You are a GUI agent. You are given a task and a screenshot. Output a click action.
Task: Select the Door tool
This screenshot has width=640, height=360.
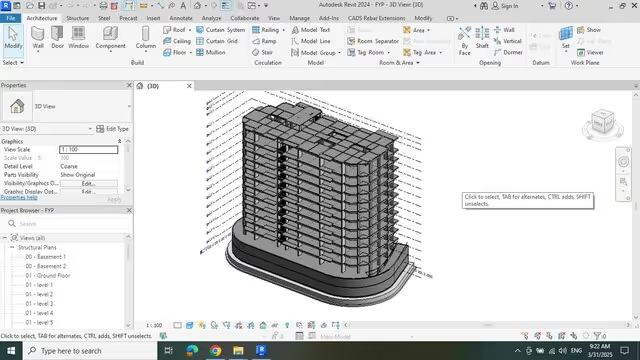(x=58, y=38)
